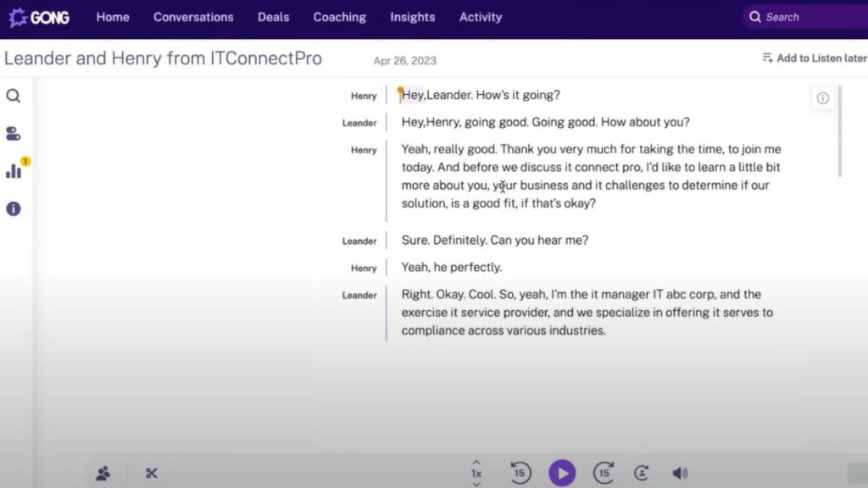Click the scissors snippet icon

click(152, 474)
